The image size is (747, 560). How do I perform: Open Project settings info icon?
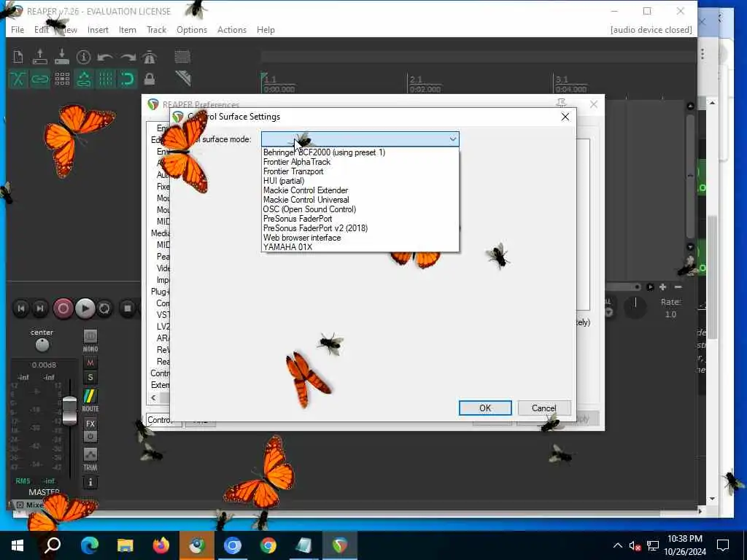83,57
